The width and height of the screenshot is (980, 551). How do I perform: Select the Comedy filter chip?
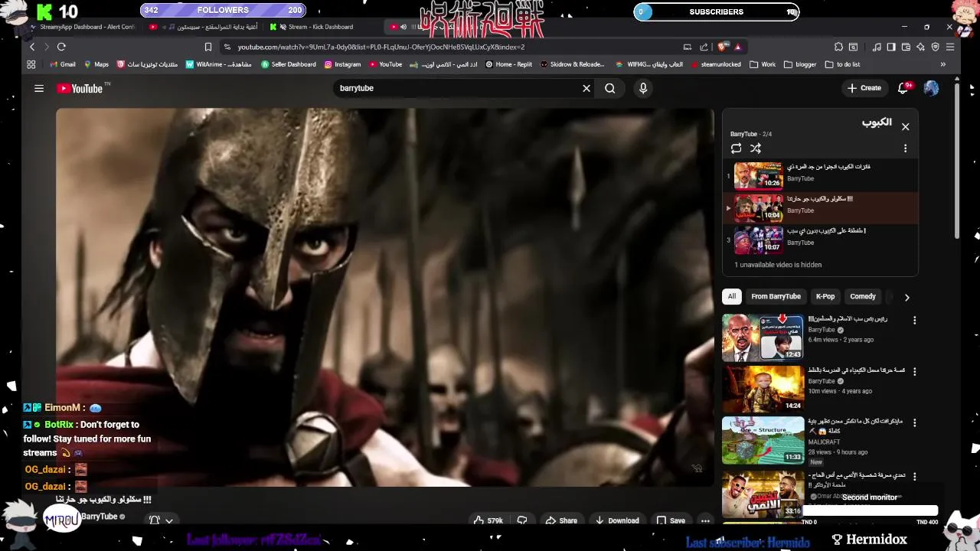862,296
